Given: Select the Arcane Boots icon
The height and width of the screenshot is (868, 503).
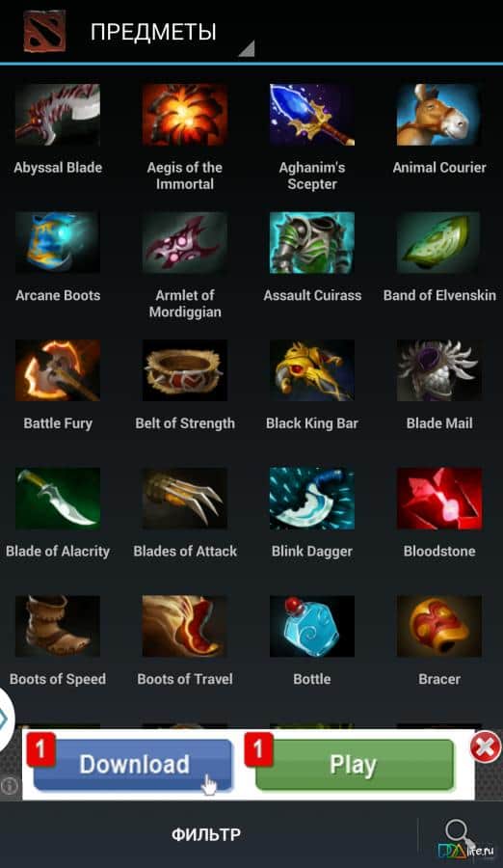Looking at the screenshot, I should (x=58, y=242).
